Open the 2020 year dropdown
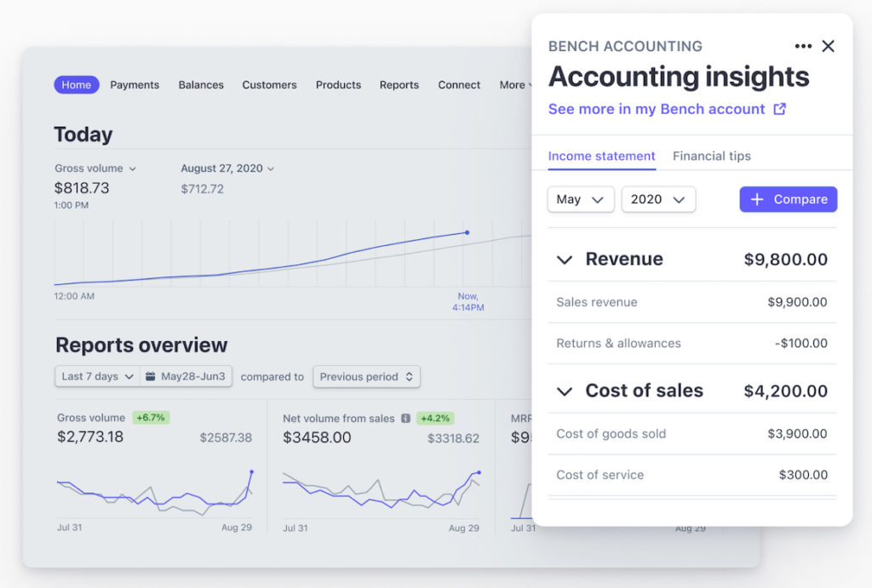This screenshot has height=588, width=872. tap(658, 199)
